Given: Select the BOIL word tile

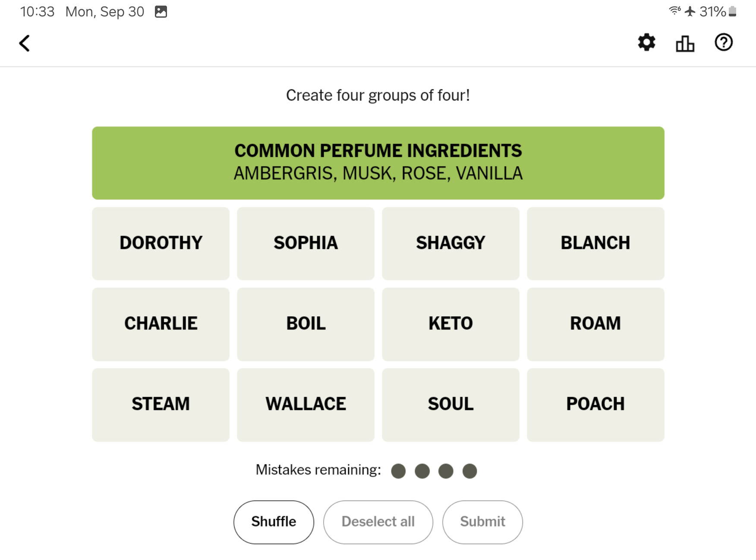Looking at the screenshot, I should tap(306, 324).
